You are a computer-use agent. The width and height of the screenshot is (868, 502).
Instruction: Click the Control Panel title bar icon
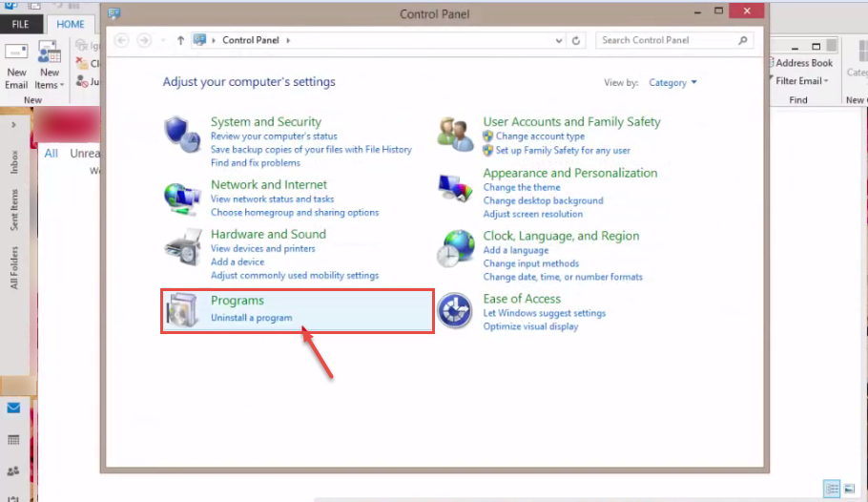114,13
